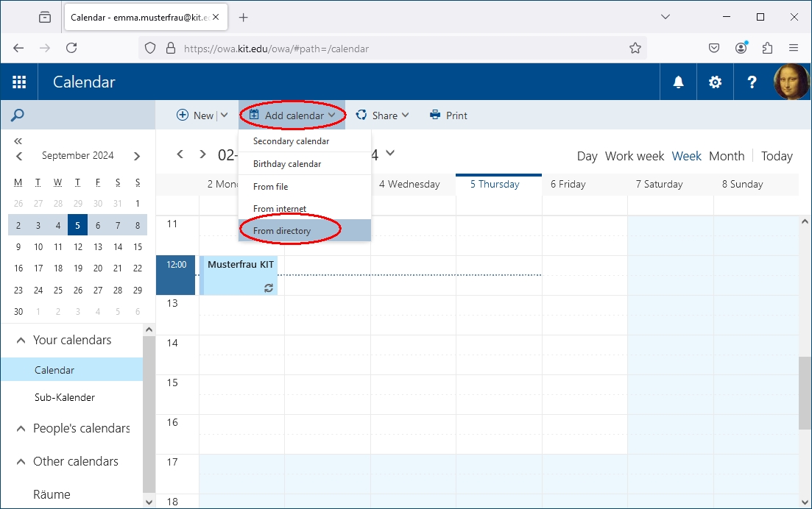Screen dimensions: 812x509
Task: Click the search magnifier icon
Action: pyautogui.click(x=18, y=115)
